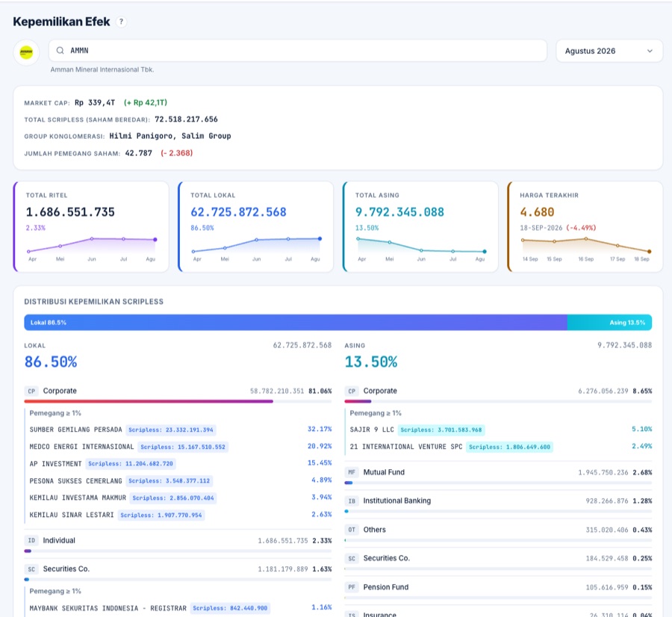
Task: Click the 32.17% ownership percentage
Action: [320, 430]
